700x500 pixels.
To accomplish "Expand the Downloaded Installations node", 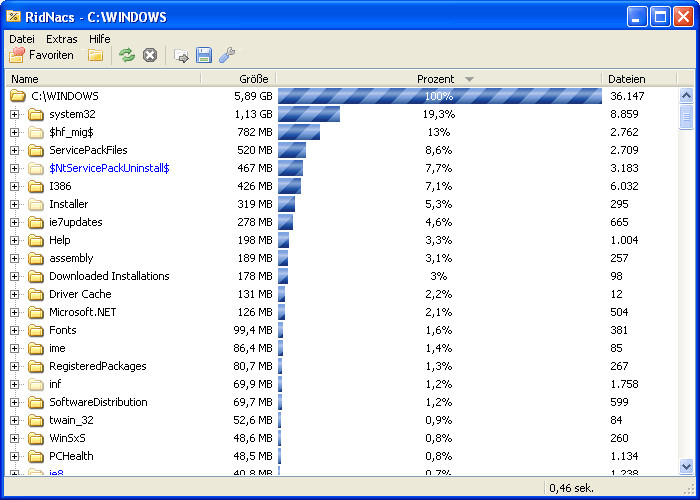I will 15,276.
